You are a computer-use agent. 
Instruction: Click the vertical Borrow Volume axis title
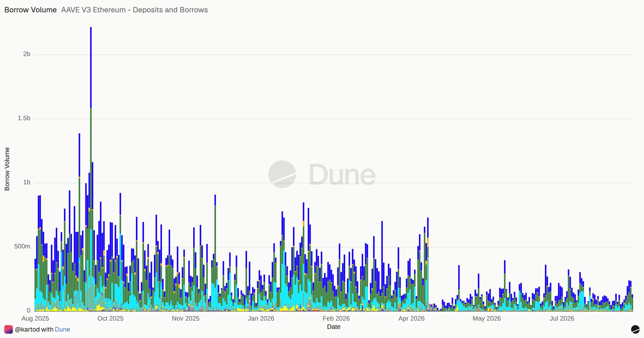pyautogui.click(x=7, y=169)
